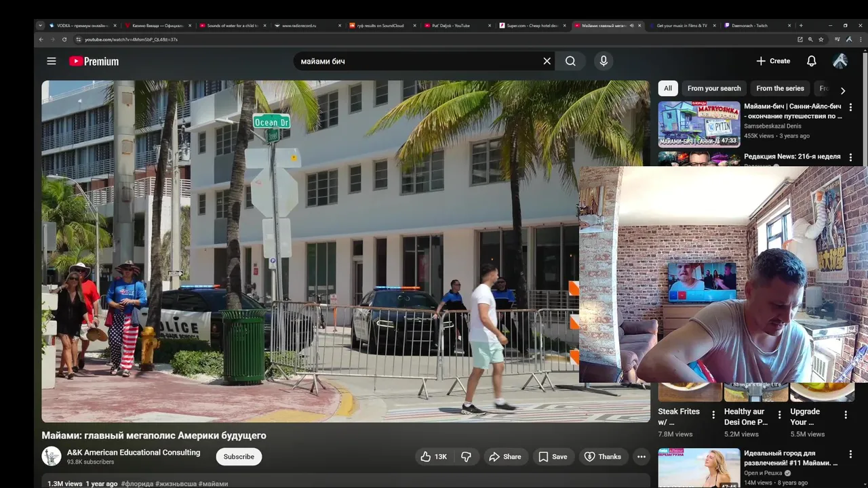Open the #флорида hashtag link
This screenshot has width=868, height=488.
pos(138,484)
